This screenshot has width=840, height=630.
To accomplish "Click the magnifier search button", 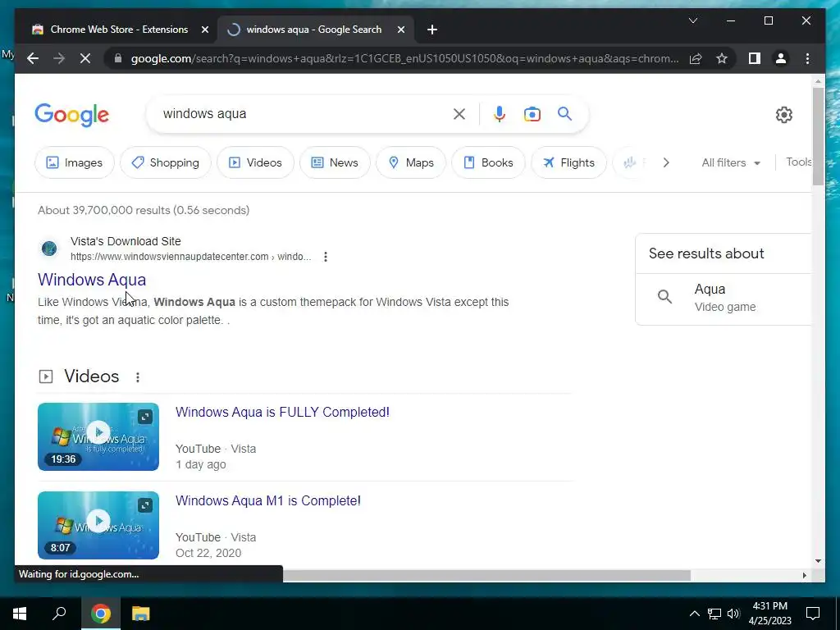I will [564, 113].
